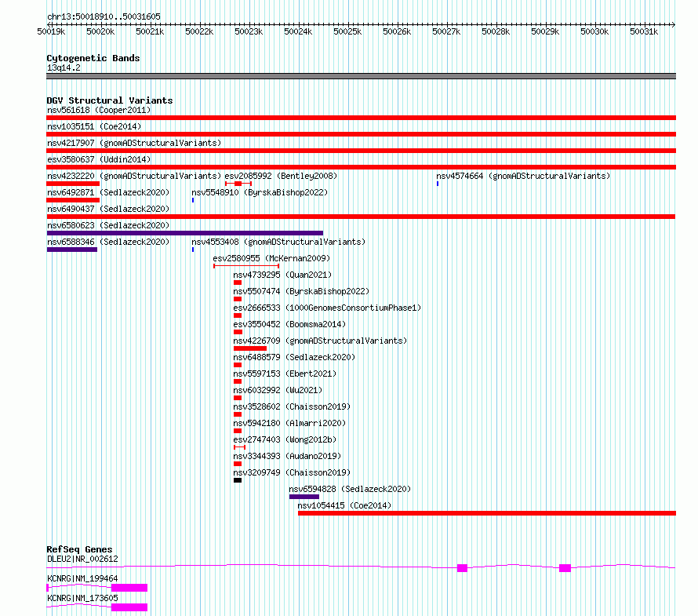This screenshot has width=698, height=616.
Task: Click nsv4574664 gnomAD variant label
Action: click(523, 176)
